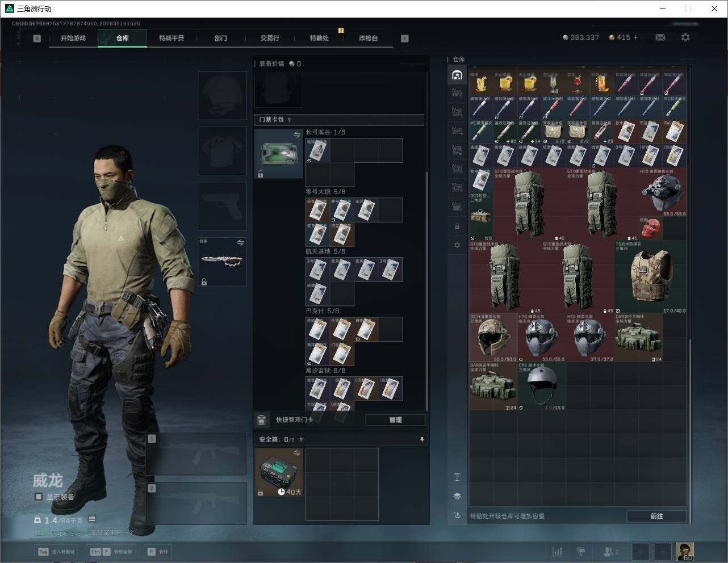Viewport: 728px width, 563px height.
Task: Click the 管理 button for key cards
Action: coord(395,420)
